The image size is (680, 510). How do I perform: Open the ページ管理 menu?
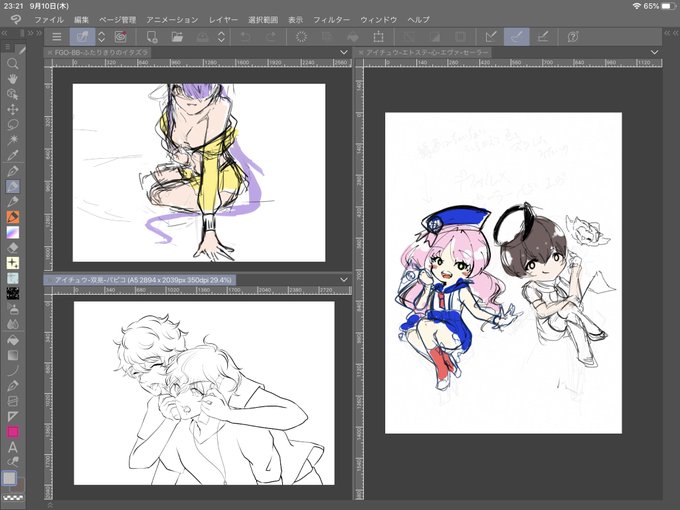coord(118,20)
